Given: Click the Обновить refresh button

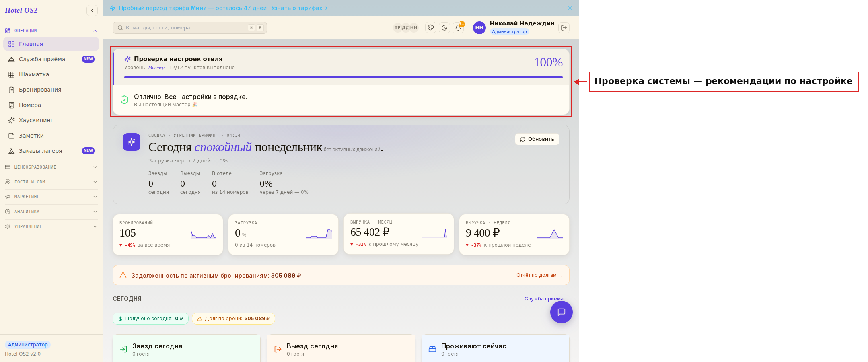Looking at the screenshot, I should tap(537, 139).
